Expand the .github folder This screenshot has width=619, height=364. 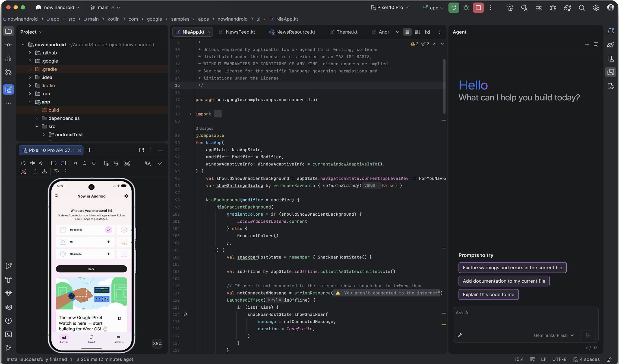[30, 53]
